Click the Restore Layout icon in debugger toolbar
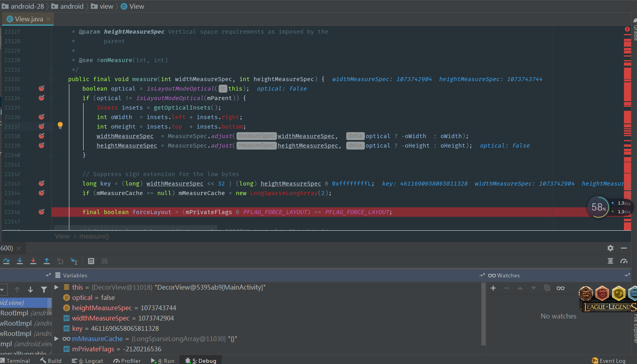Image resolution: width=637 pixels, height=364 pixels. click(610, 261)
